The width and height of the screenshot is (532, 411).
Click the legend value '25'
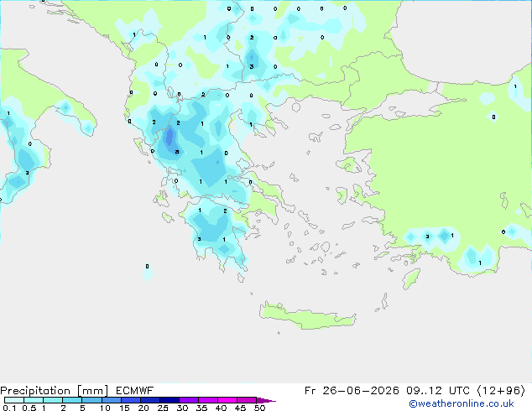point(163,408)
